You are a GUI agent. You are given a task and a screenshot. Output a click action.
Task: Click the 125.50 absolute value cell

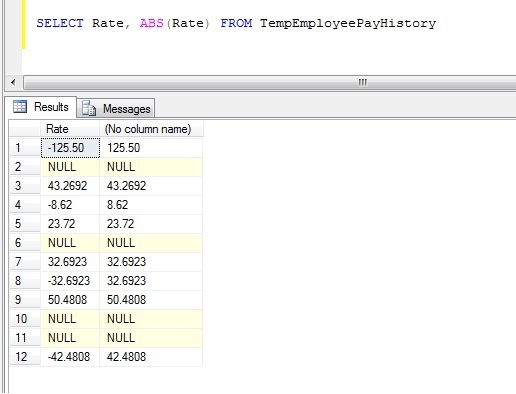click(x=151, y=148)
